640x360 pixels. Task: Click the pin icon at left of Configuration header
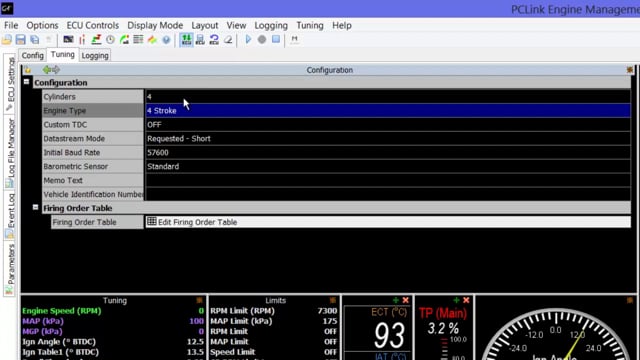tap(27, 70)
